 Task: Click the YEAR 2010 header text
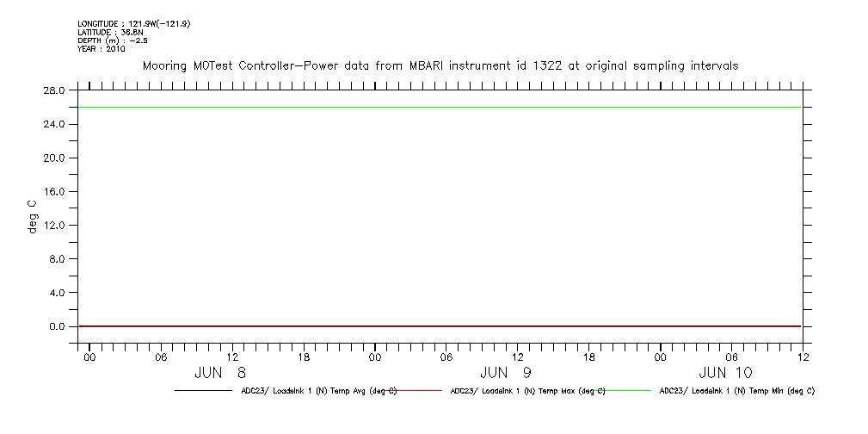tap(102, 49)
